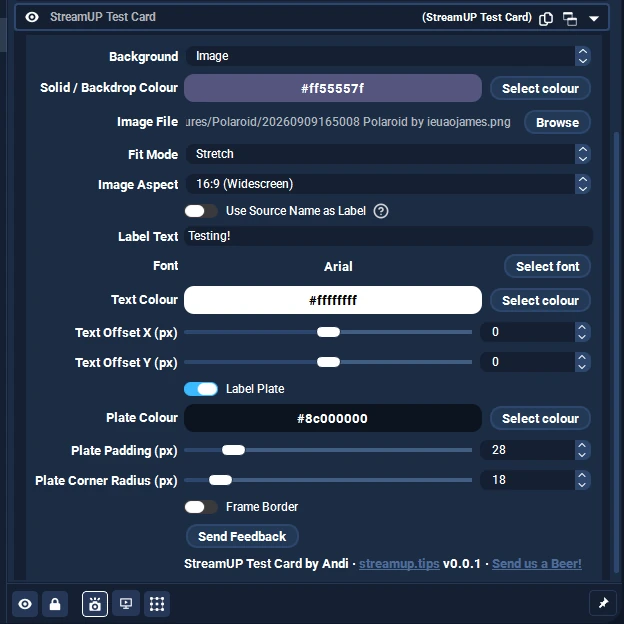Click the overlapping windows icon in header
Screen dimensions: 624x624
(570, 18)
